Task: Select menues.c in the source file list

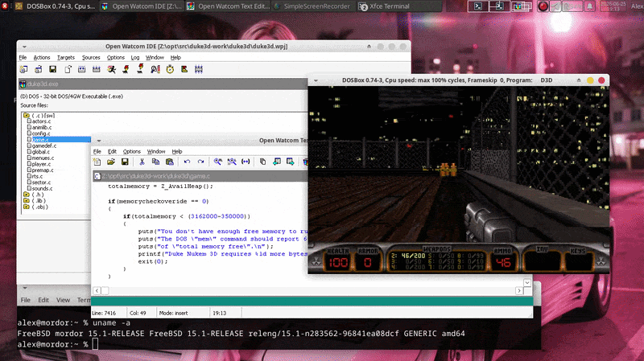Action: pos(43,158)
